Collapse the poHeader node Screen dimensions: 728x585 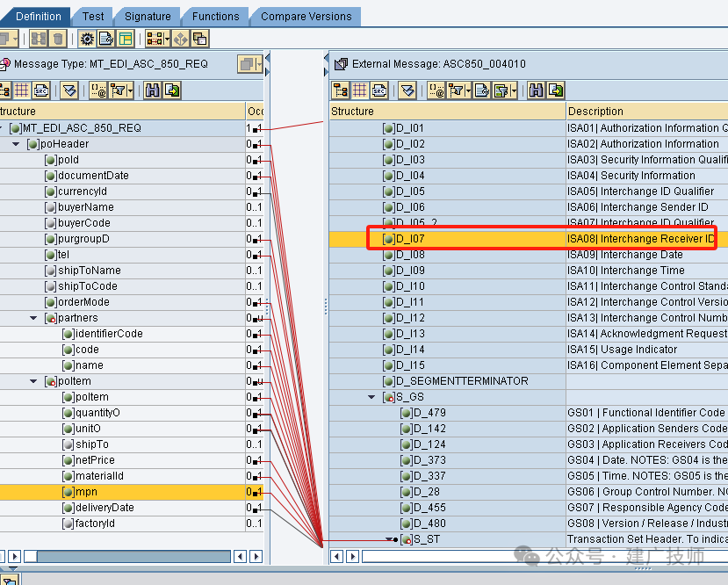pyautogui.click(x=16, y=144)
